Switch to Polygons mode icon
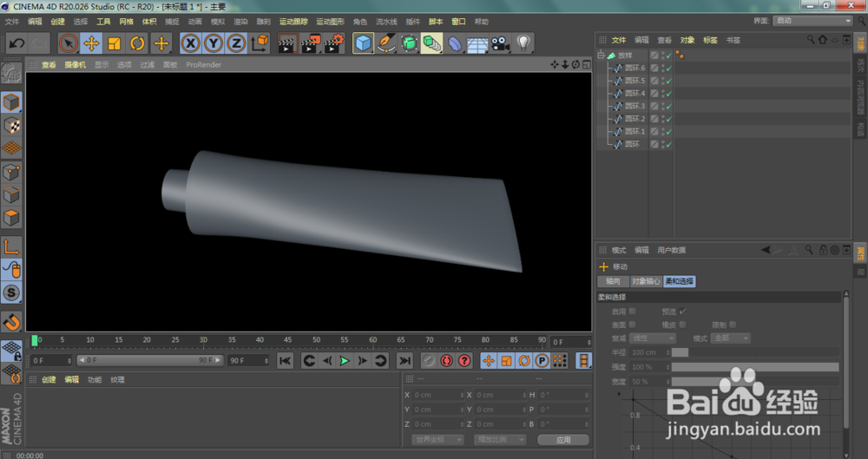This screenshot has height=459, width=868. point(11,218)
